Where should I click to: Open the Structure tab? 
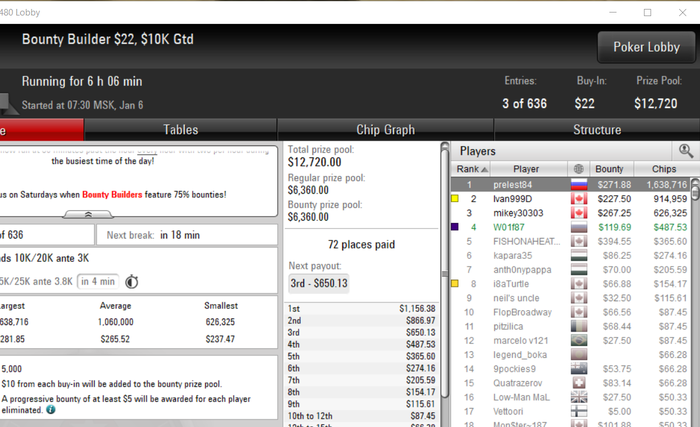click(597, 130)
